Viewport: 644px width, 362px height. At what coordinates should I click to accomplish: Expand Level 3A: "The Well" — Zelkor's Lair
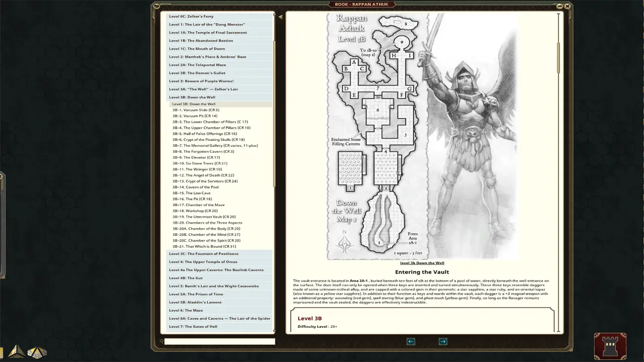tap(219, 89)
